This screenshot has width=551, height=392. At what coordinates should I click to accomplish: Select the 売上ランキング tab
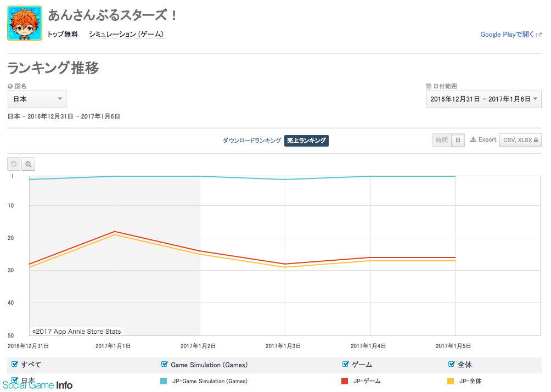(x=306, y=141)
